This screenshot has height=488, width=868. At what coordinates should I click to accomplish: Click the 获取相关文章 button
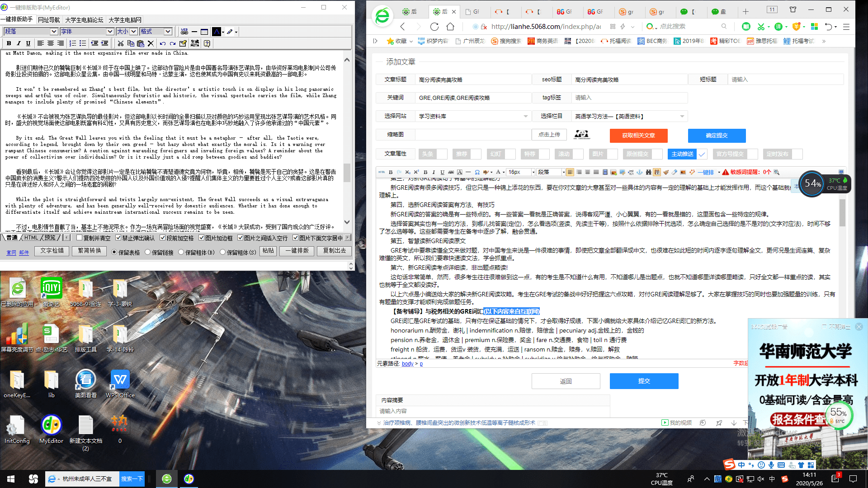pos(639,136)
